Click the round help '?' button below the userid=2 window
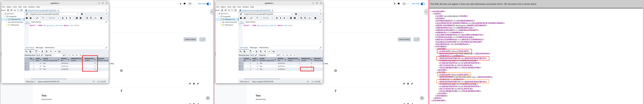The width and height of the screenshot is (644, 104). pyautogui.click(x=422, y=98)
